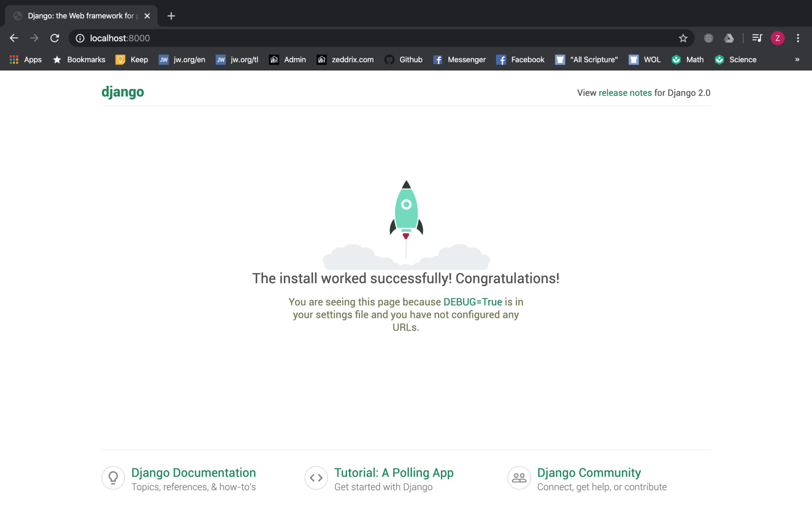Click "Topics, references, & how-to's" text
Viewport: 812px width, 508px height.
[x=193, y=487]
